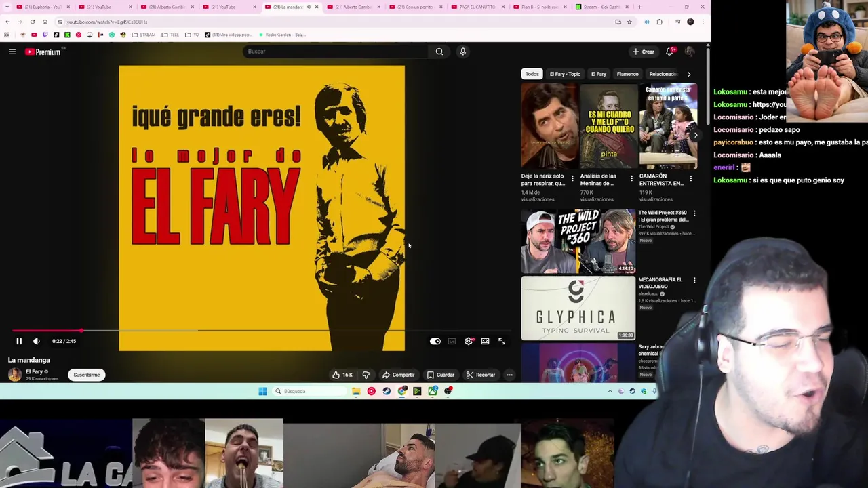The width and height of the screenshot is (868, 488).
Task: Click the Guardar save button
Action: tap(441, 375)
